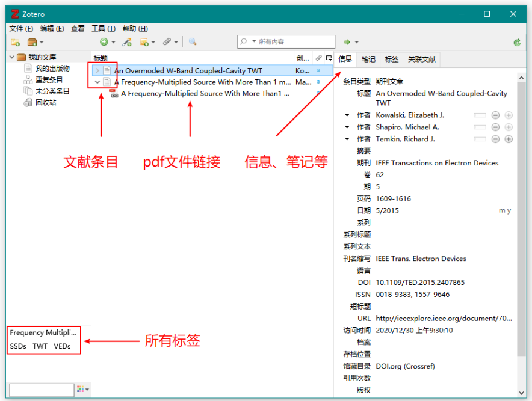
Task: Click the Frequency Multipli... tag
Action: coord(43,332)
